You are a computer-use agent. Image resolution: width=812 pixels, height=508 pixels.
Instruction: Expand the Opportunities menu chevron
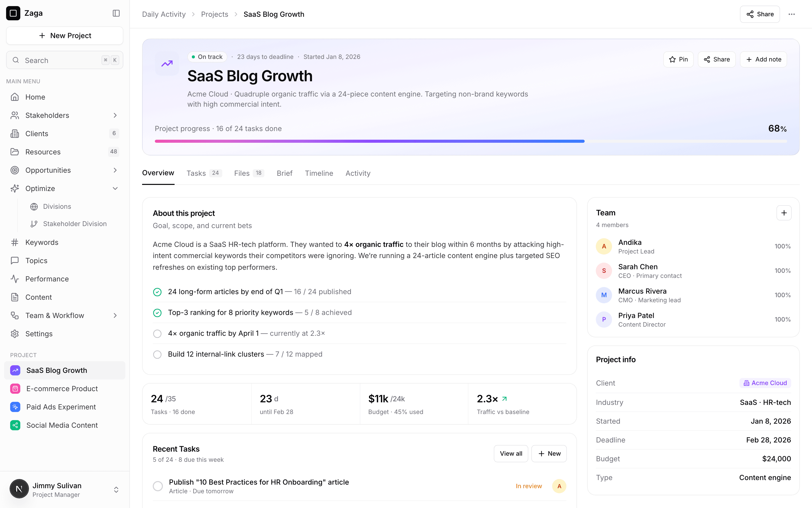(115, 170)
